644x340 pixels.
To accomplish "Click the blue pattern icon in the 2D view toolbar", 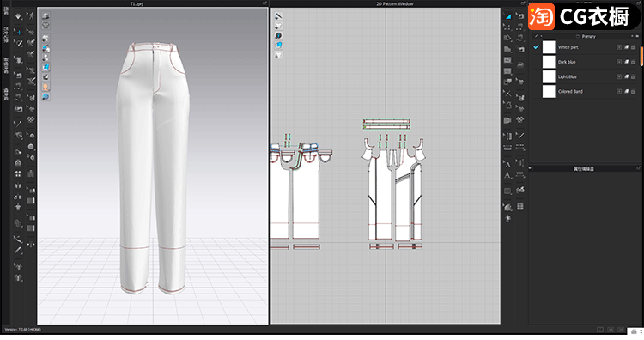I will pyautogui.click(x=278, y=46).
